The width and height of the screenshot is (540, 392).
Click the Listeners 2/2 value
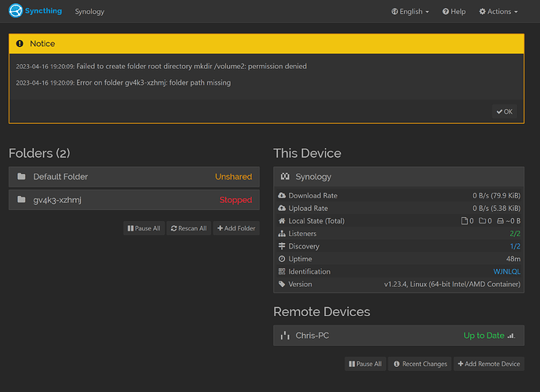(515, 234)
